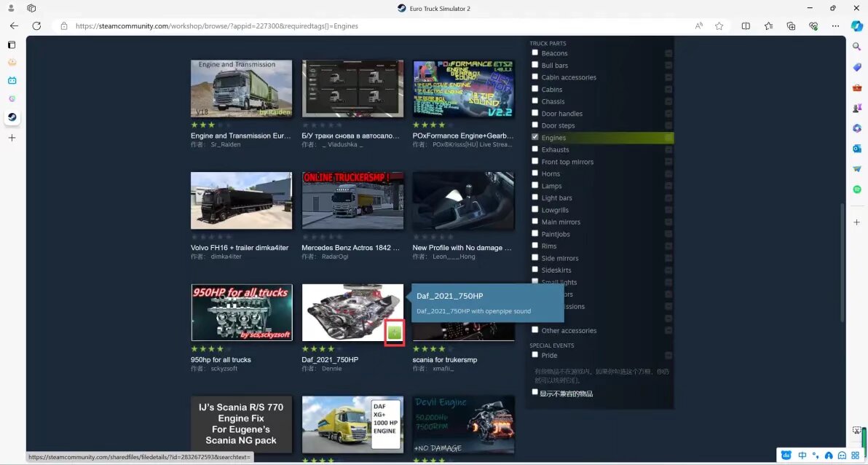This screenshot has height=465, width=868.
Task: Open input method toolbox grid icon
Action: pyautogui.click(x=856, y=456)
